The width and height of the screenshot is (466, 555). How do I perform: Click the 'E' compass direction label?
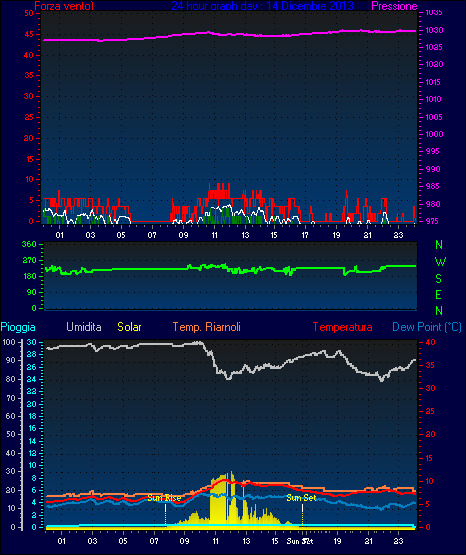(x=438, y=294)
